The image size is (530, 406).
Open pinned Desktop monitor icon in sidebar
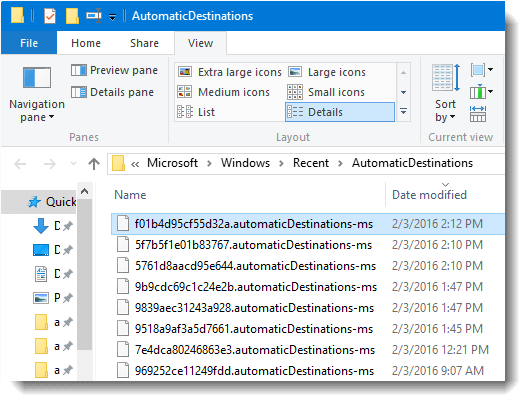click(41, 250)
